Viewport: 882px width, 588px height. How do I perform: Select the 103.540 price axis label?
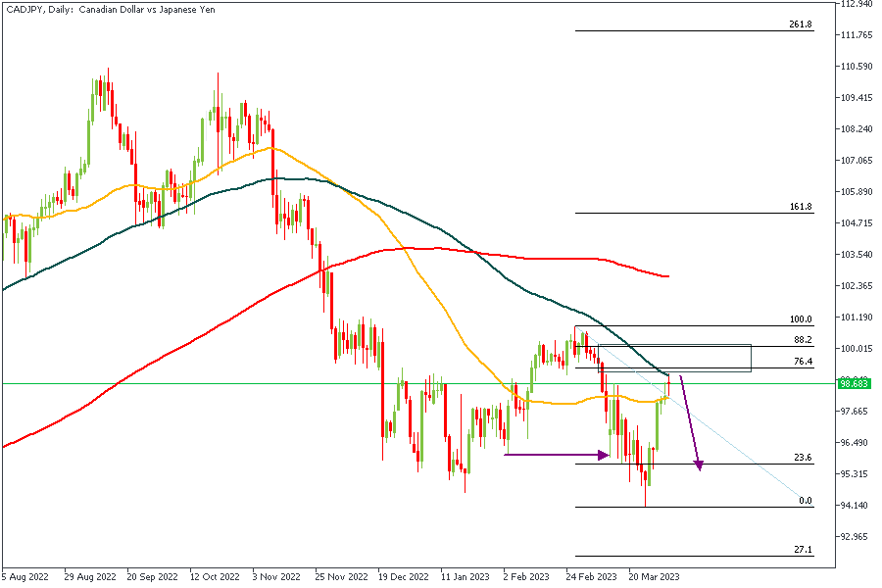pyautogui.click(x=857, y=255)
